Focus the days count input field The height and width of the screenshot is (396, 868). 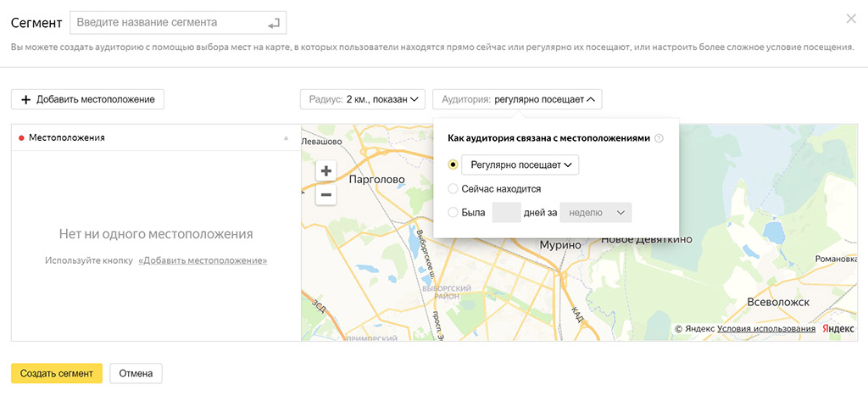tap(506, 213)
